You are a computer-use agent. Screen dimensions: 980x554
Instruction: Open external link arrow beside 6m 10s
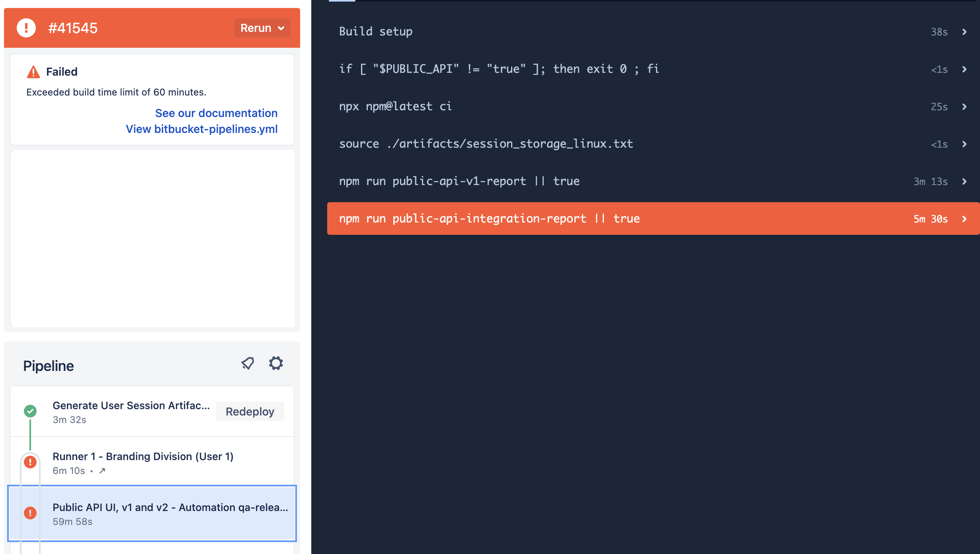(x=102, y=471)
